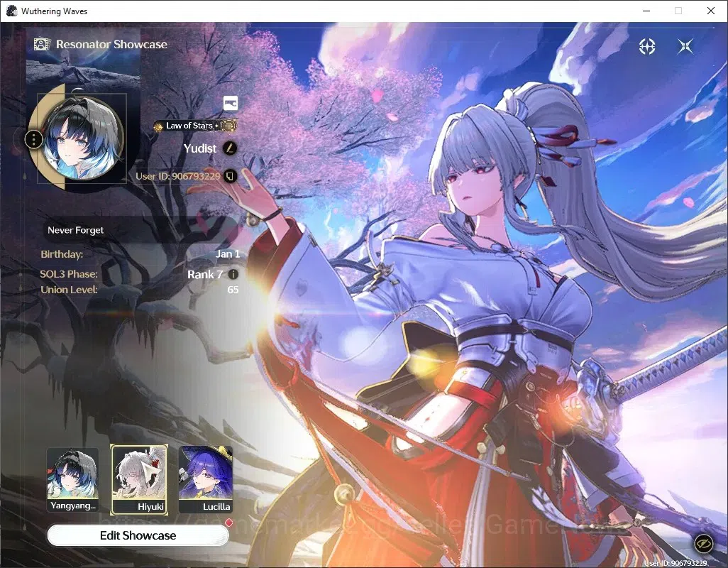The image size is (728, 568).
Task: Select the Lucilla showcase character card
Action: (205, 479)
